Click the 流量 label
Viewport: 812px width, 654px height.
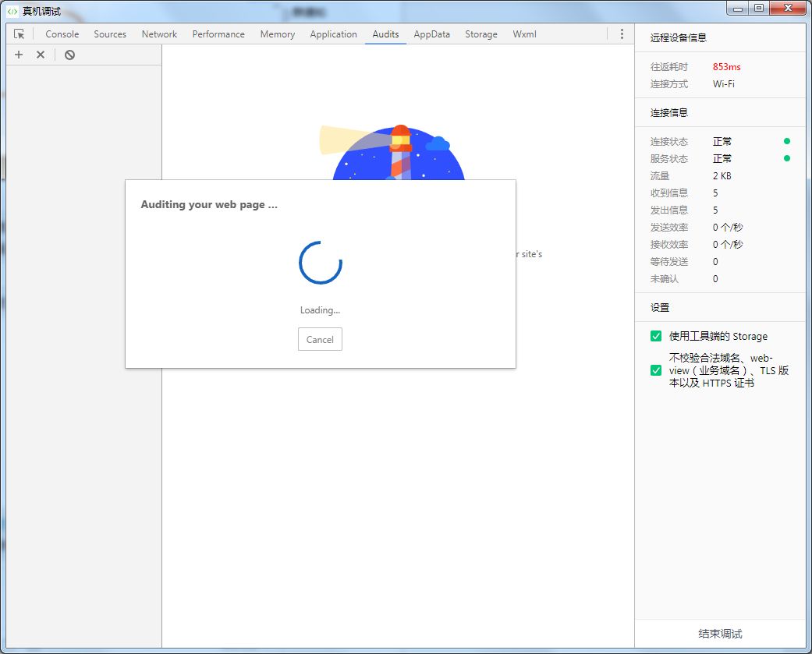pos(660,176)
